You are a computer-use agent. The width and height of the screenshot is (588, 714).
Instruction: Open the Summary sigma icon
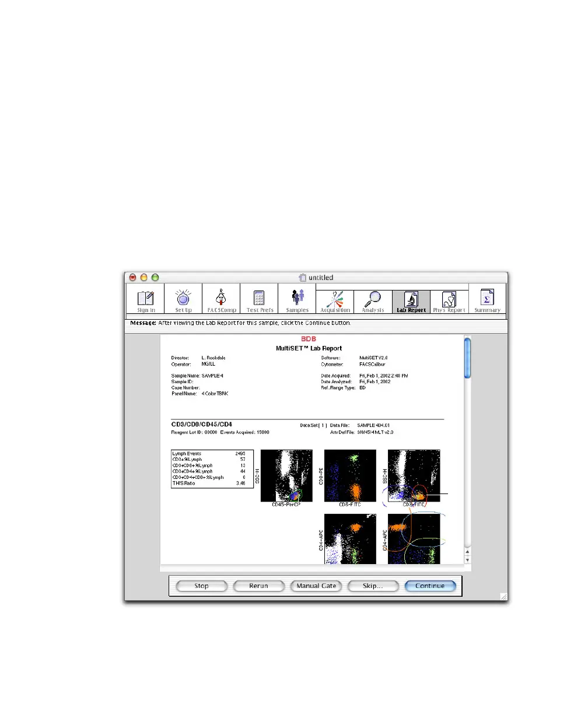[x=487, y=299]
